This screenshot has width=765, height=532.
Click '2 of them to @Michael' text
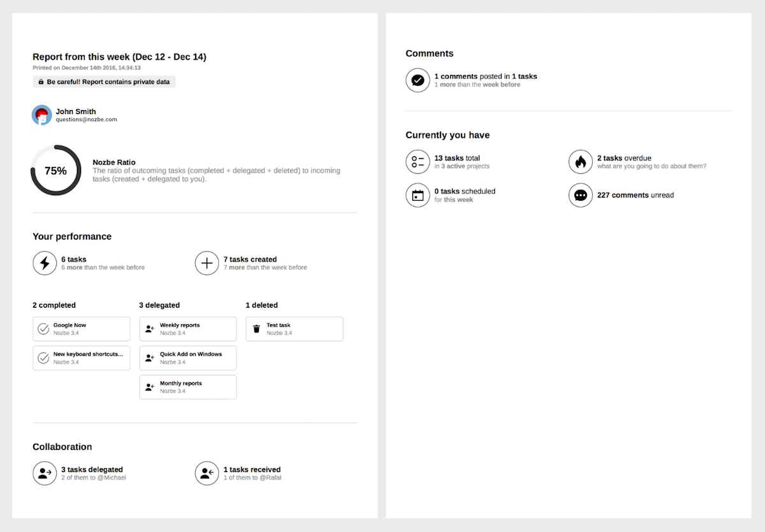tap(94, 478)
